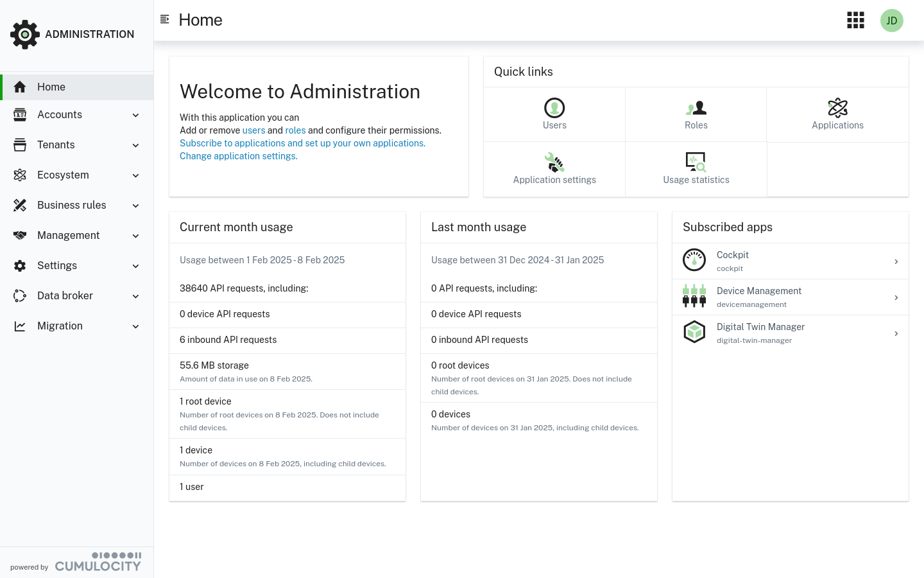Click the JD user avatar
Image resolution: width=924 pixels, height=578 pixels.
tap(891, 21)
